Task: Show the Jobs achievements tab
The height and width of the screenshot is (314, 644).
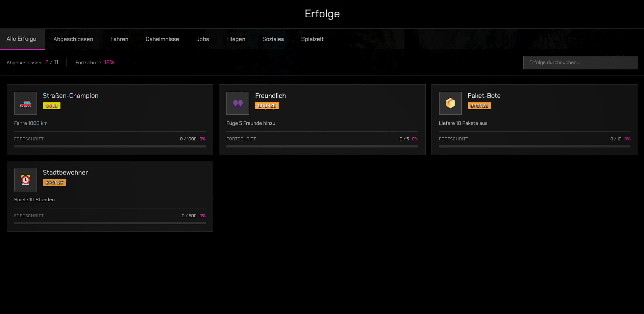Action: (202, 39)
